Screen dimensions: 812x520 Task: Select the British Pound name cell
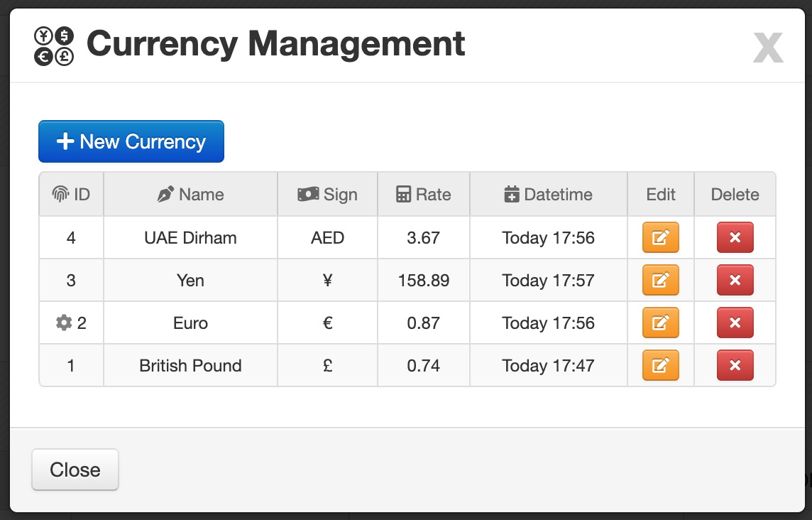click(190, 366)
